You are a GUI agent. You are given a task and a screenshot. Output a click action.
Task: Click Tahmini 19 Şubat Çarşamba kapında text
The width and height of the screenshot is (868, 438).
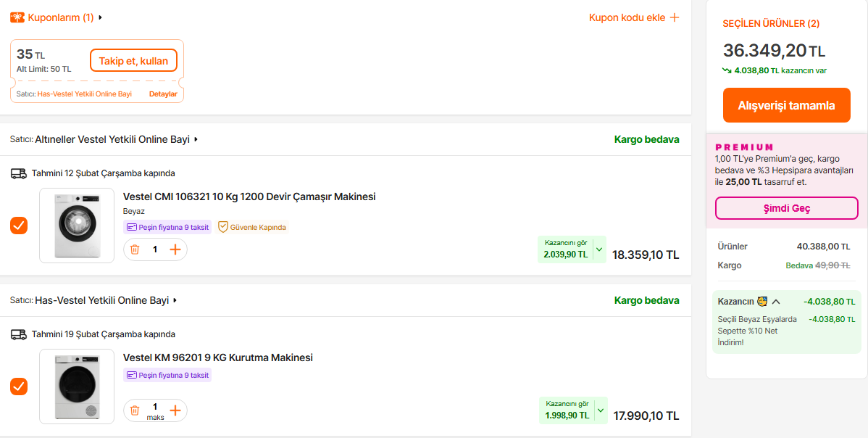coord(104,334)
